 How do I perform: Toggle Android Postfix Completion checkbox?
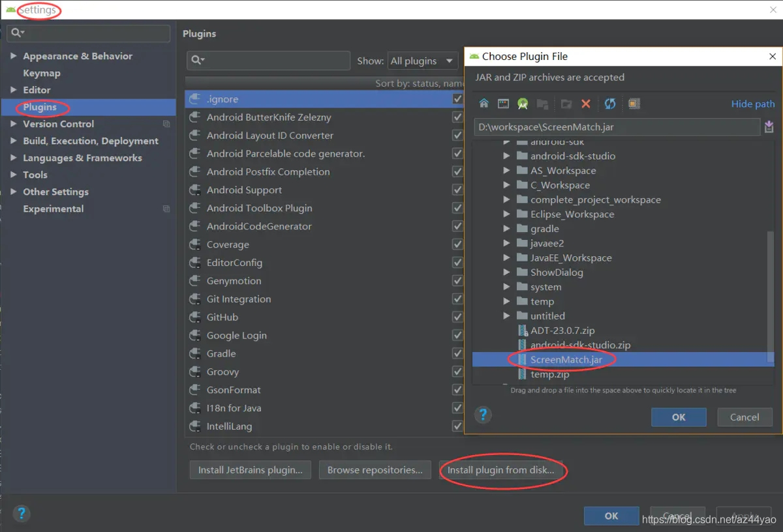click(x=457, y=172)
